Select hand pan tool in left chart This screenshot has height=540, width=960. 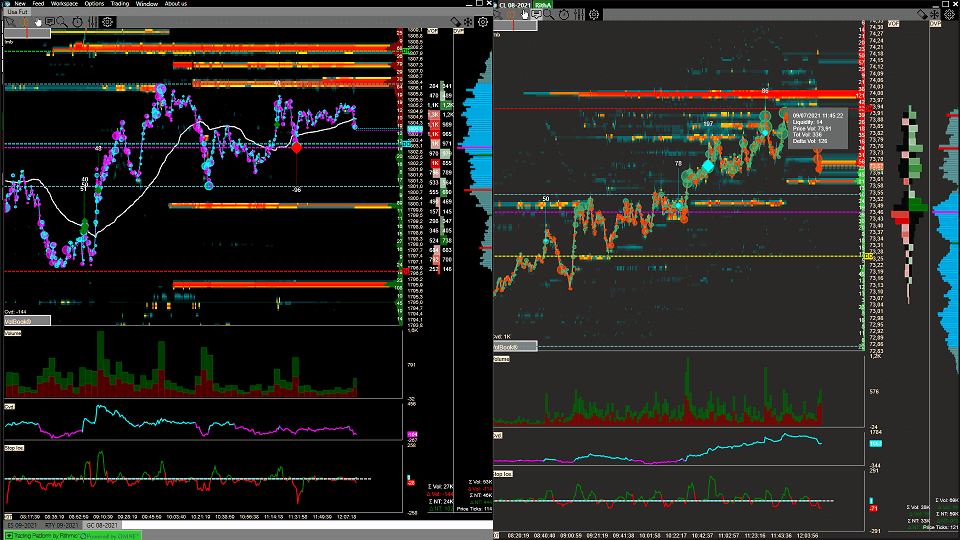[x=37, y=22]
